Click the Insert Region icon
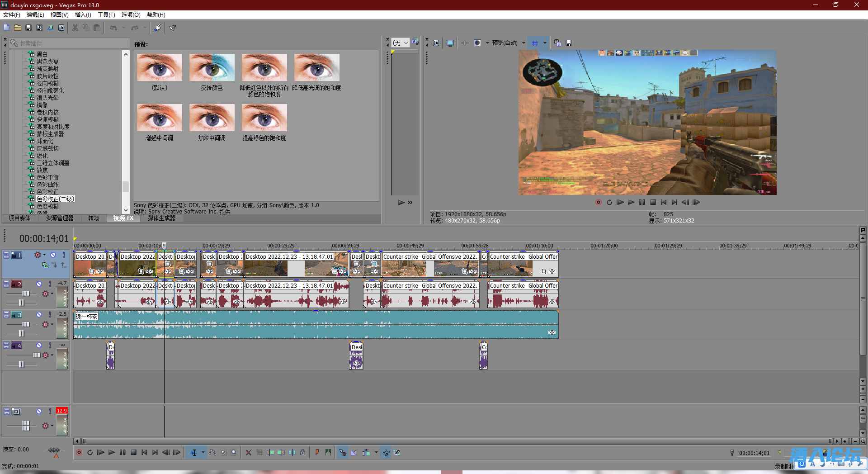Image resolution: width=868 pixels, height=474 pixels. tap(328, 452)
